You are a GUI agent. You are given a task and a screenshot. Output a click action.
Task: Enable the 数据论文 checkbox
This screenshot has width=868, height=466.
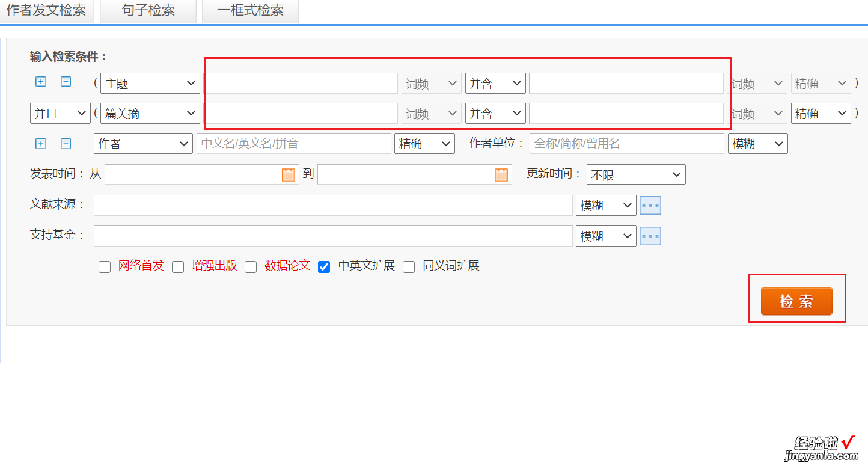251,267
